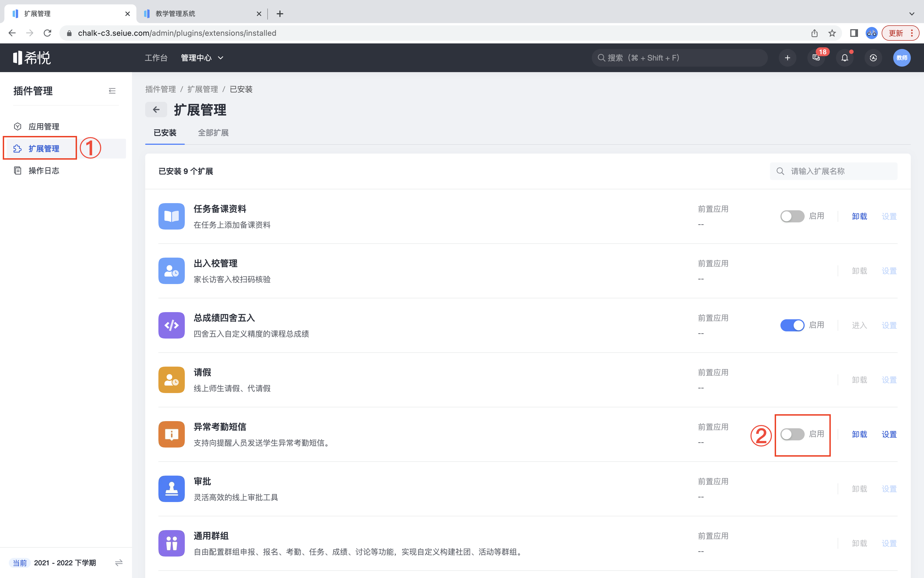Click the 审批 extension name
924x578 pixels.
pyautogui.click(x=202, y=481)
